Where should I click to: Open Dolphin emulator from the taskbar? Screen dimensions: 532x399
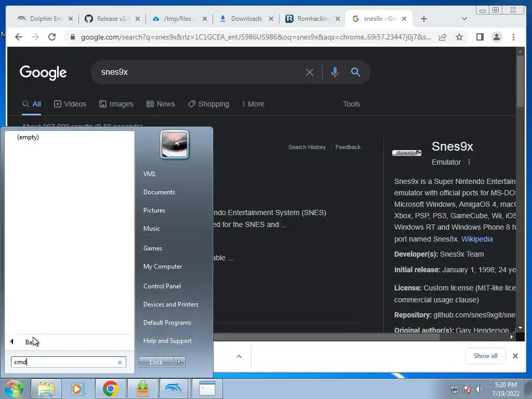pyautogui.click(x=174, y=389)
